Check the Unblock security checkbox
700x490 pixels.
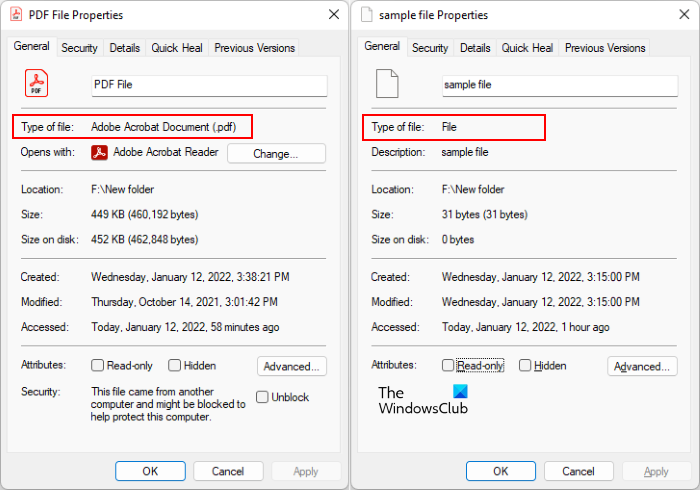point(262,397)
